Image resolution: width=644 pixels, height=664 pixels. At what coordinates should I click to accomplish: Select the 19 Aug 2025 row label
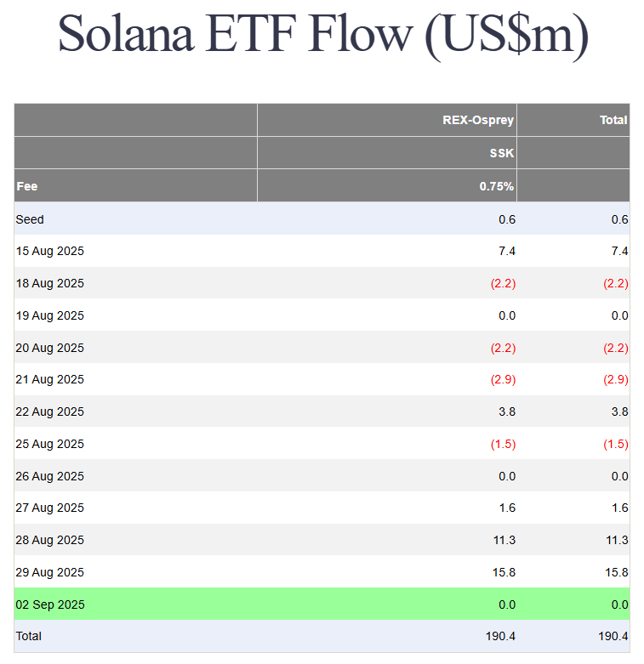50,315
